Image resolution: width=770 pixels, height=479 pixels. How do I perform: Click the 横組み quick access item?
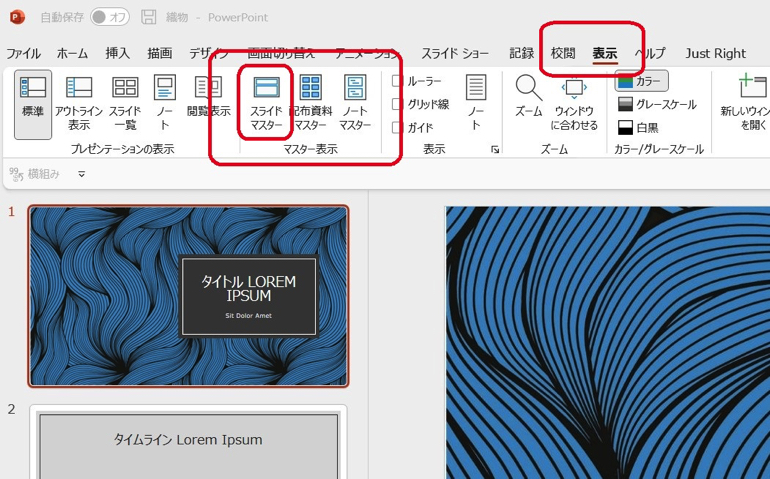coord(34,173)
